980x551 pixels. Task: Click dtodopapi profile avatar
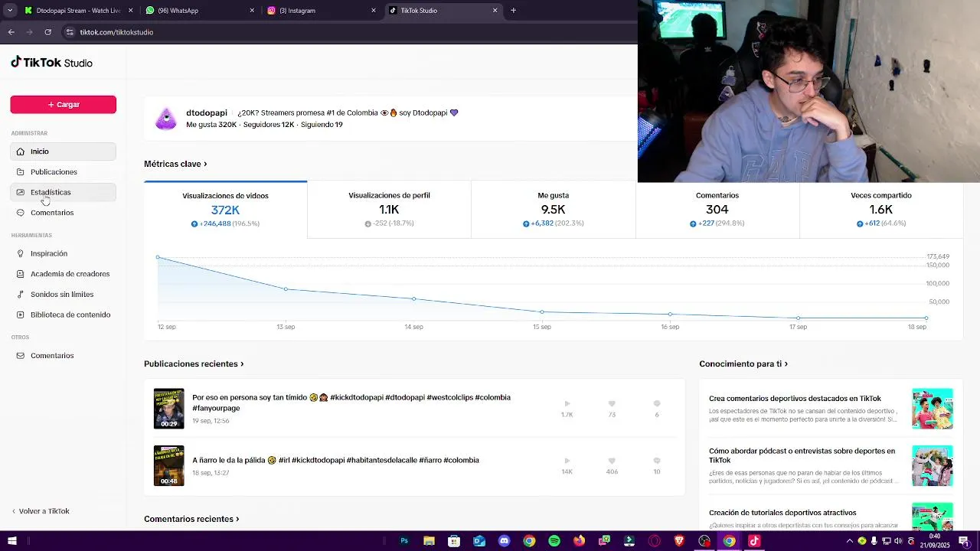coord(166,119)
